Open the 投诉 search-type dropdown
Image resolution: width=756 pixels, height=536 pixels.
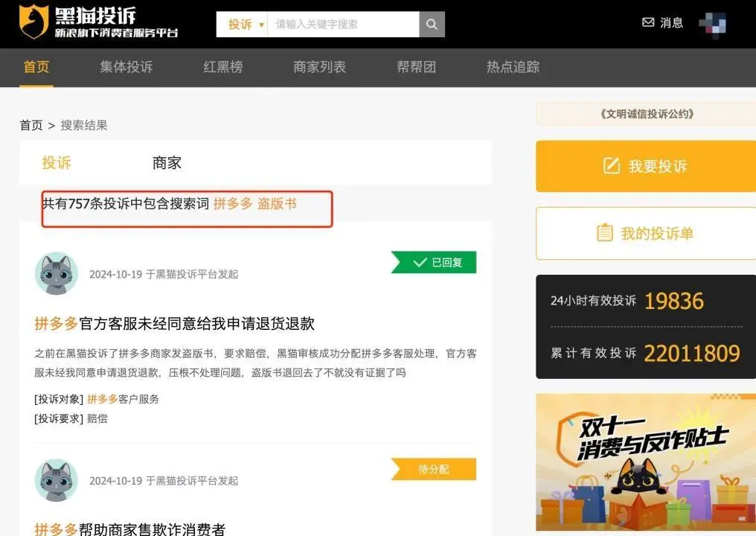click(242, 24)
